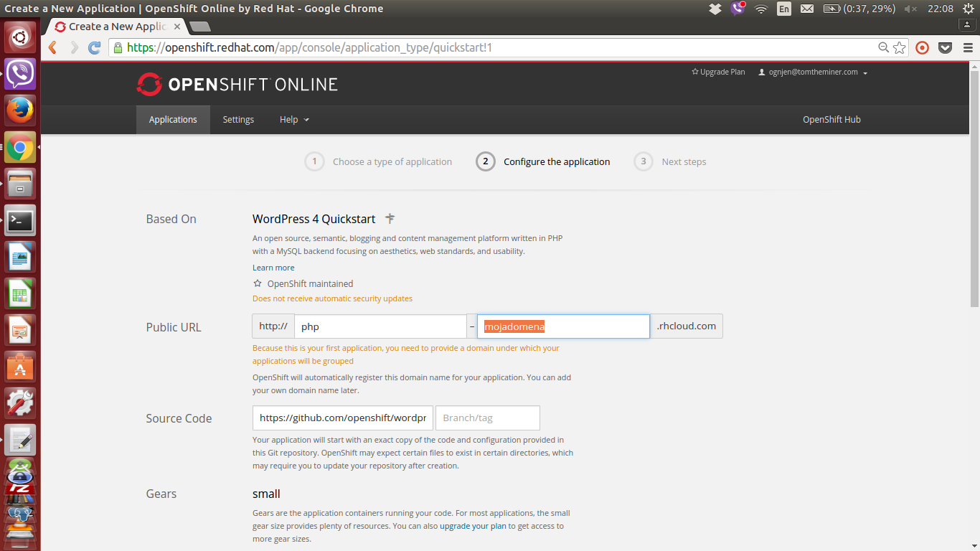
Task: Click the zoom indicator in address bar
Action: coord(884,47)
